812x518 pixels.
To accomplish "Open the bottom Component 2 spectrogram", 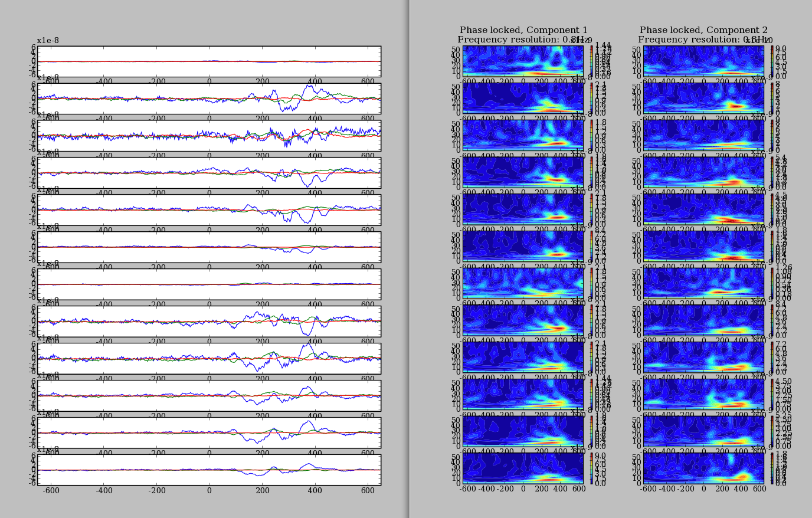I will 703,470.
